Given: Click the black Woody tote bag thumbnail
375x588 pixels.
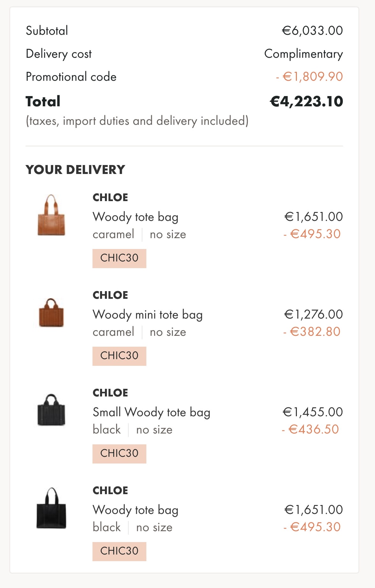Looking at the screenshot, I should pyautogui.click(x=51, y=509).
